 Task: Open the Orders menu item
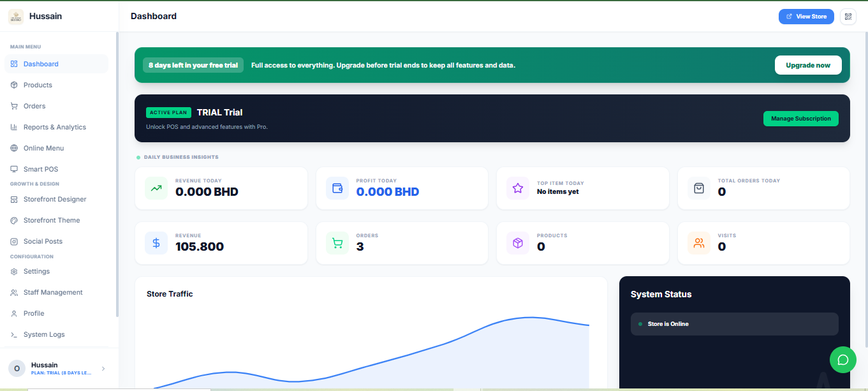tap(56, 106)
